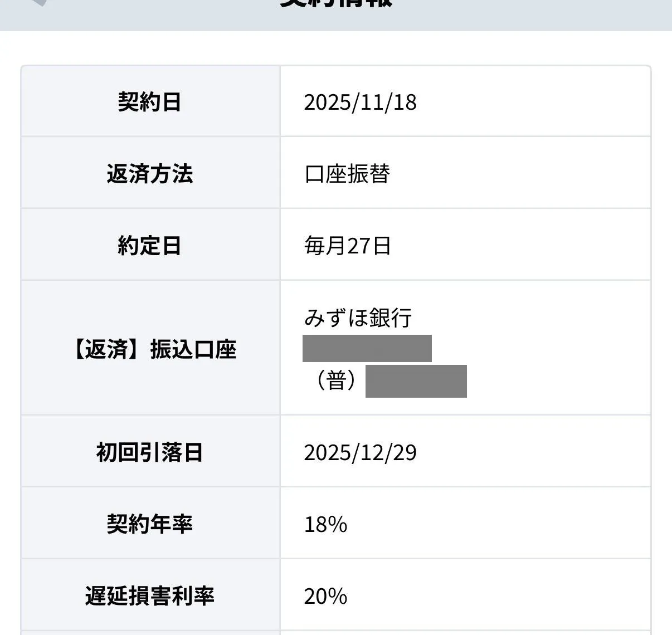This screenshot has height=635, width=672.
Task: Click the contract date 2025/11/18
Action: coord(360,102)
